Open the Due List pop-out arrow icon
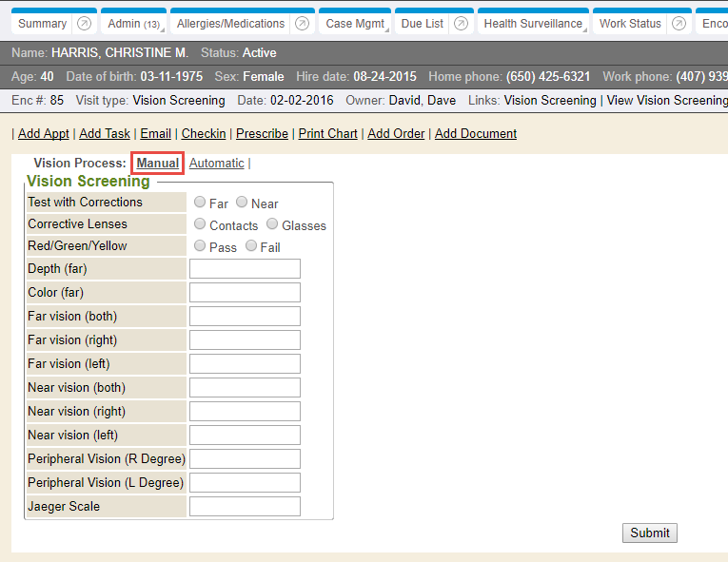This screenshot has height=562, width=728. (x=461, y=24)
